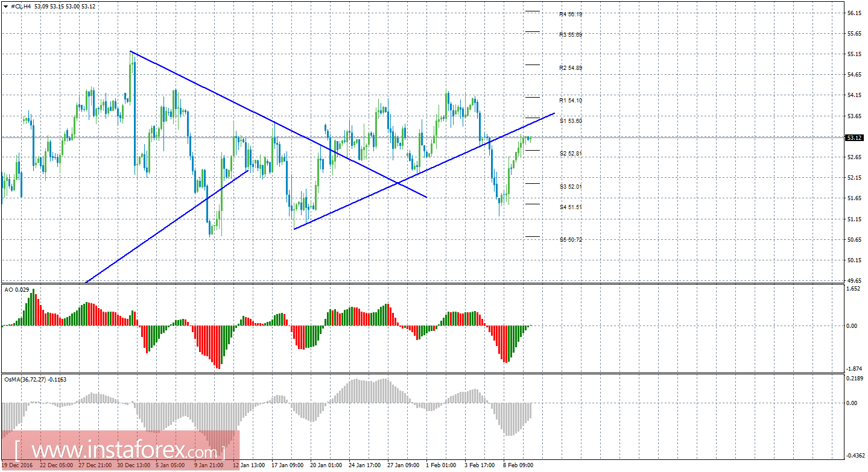Click the OsMA(36,72,27) indicator label
868x472 pixels.
coord(35,380)
